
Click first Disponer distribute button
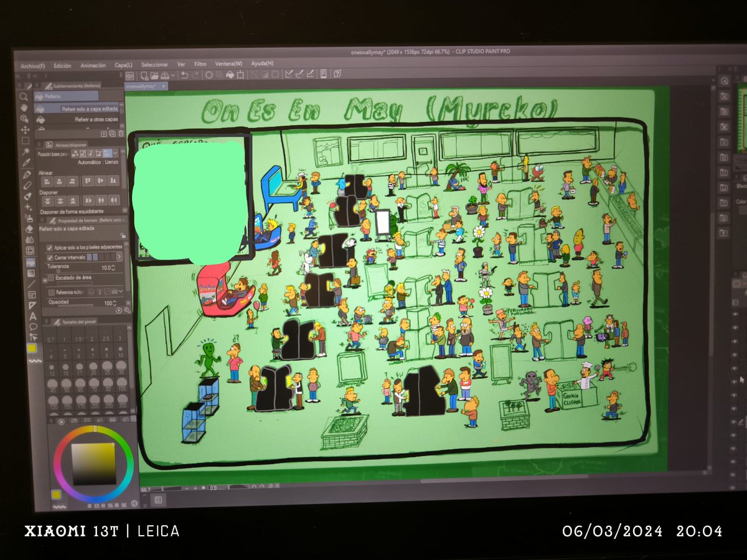[x=47, y=200]
